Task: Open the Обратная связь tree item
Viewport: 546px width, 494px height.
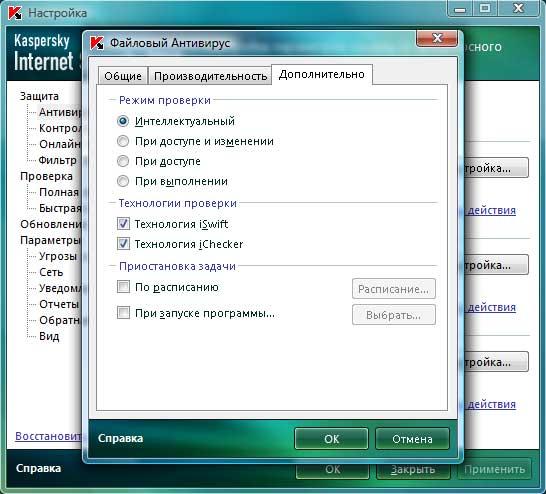Action: (x=60, y=320)
